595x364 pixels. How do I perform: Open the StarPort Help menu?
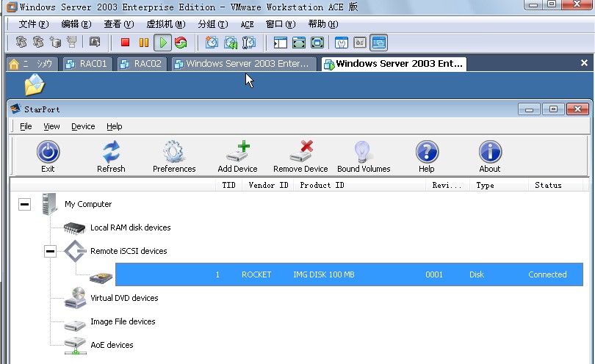click(114, 126)
